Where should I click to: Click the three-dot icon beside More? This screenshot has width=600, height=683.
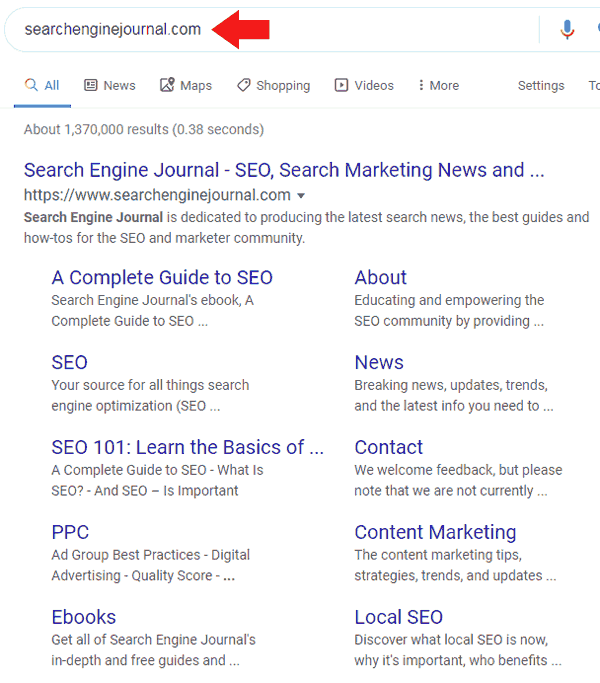[421, 85]
